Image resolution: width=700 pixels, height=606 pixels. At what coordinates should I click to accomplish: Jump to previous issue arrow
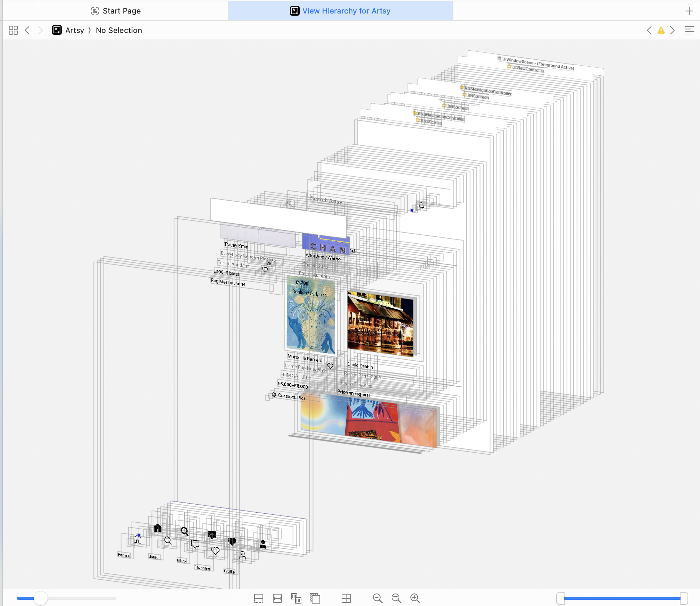649,30
